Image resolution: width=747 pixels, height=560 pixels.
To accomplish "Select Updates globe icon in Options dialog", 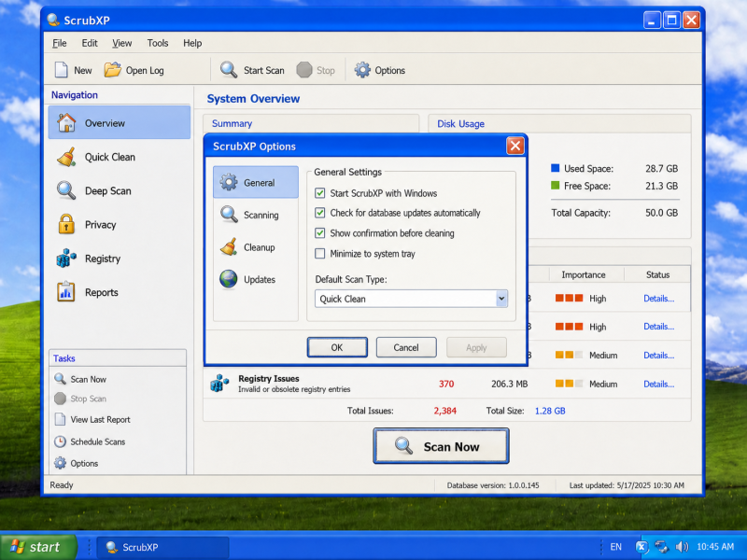I will pos(229,279).
